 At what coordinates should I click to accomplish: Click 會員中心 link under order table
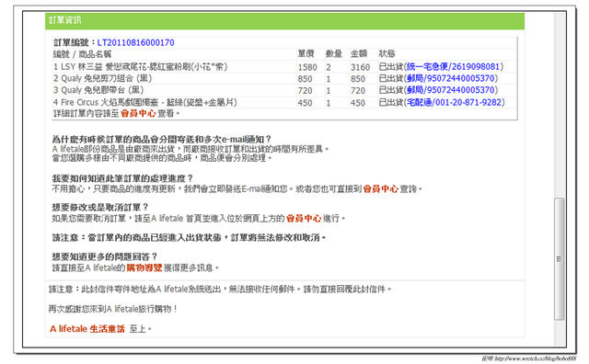(x=138, y=113)
